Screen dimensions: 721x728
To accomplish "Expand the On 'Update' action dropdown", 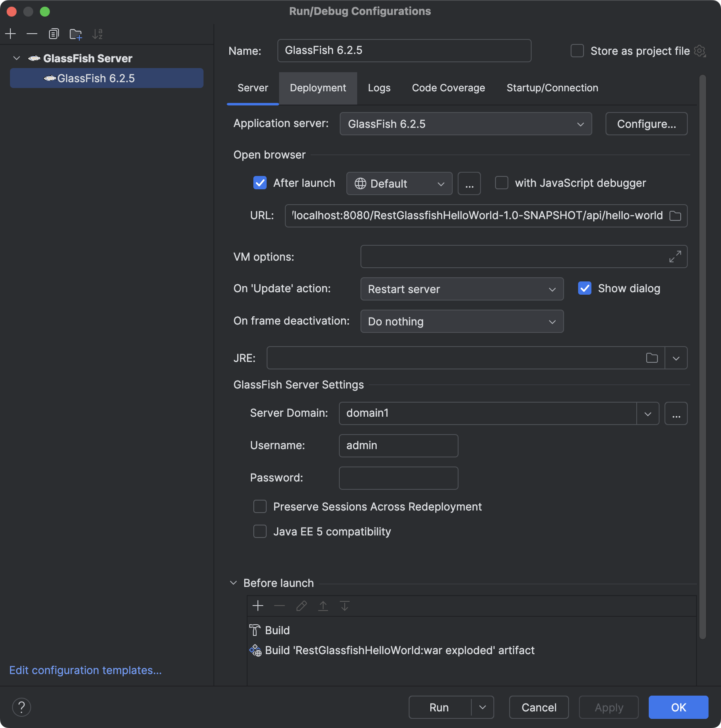I will click(552, 289).
